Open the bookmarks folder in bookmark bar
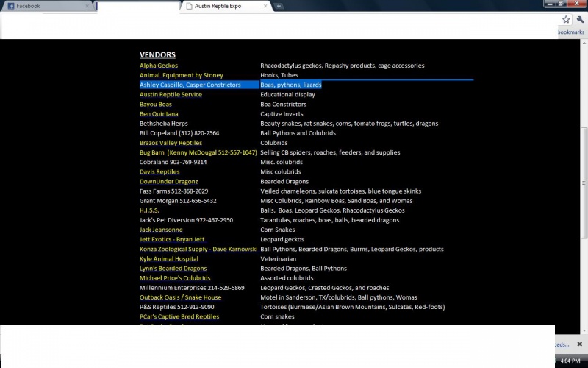Image resolution: width=588 pixels, height=368 pixels. [570, 32]
